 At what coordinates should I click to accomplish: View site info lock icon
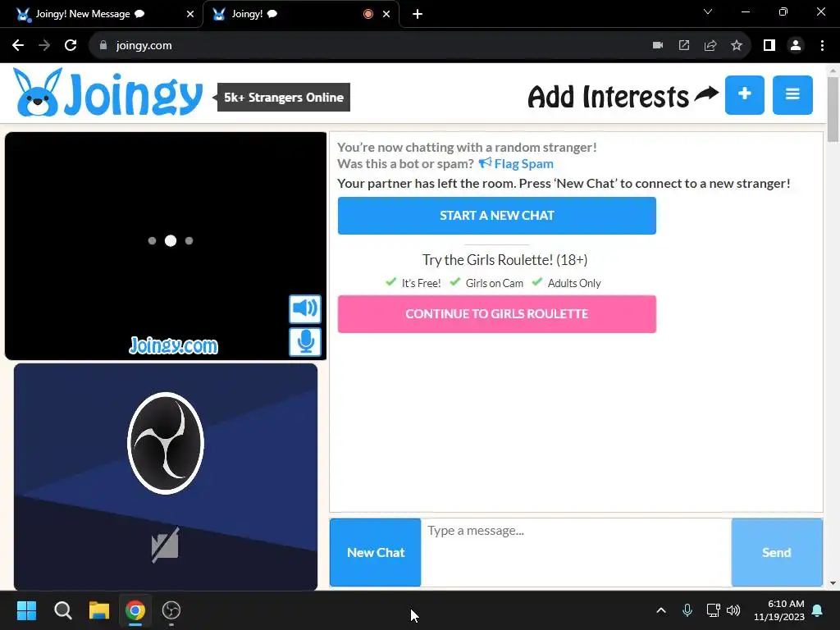pyautogui.click(x=103, y=46)
